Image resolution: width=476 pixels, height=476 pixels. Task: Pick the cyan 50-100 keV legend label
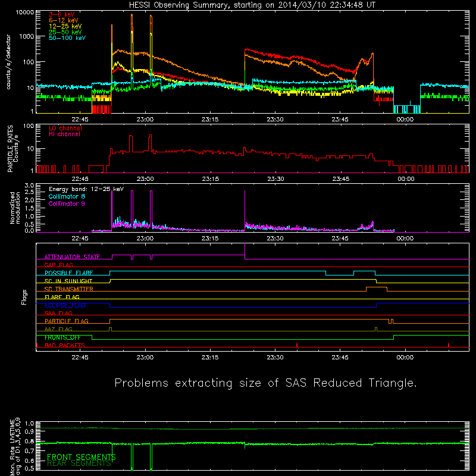pos(67,37)
